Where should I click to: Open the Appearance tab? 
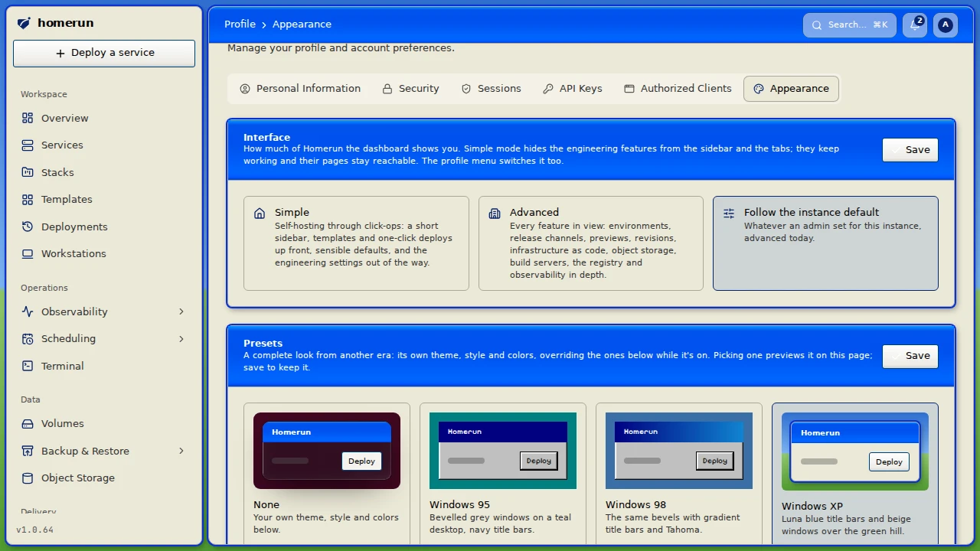(791, 89)
